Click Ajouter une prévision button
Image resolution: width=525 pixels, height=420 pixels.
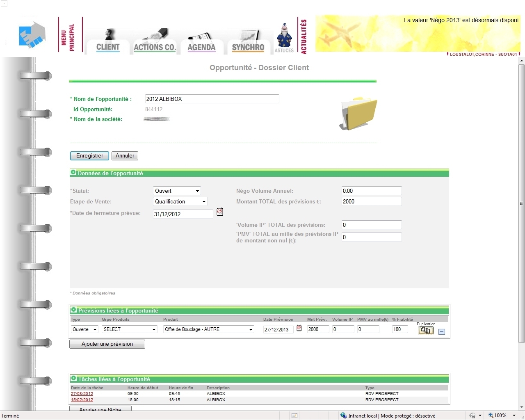(107, 344)
